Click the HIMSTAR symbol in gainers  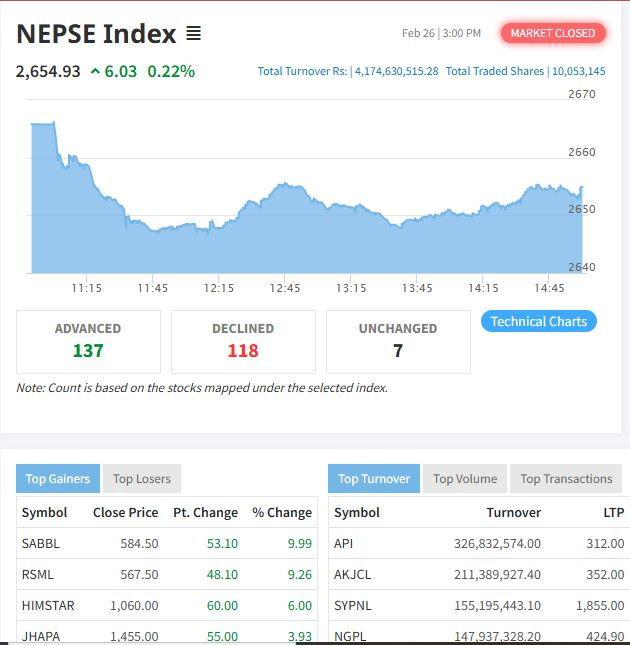pos(48,606)
